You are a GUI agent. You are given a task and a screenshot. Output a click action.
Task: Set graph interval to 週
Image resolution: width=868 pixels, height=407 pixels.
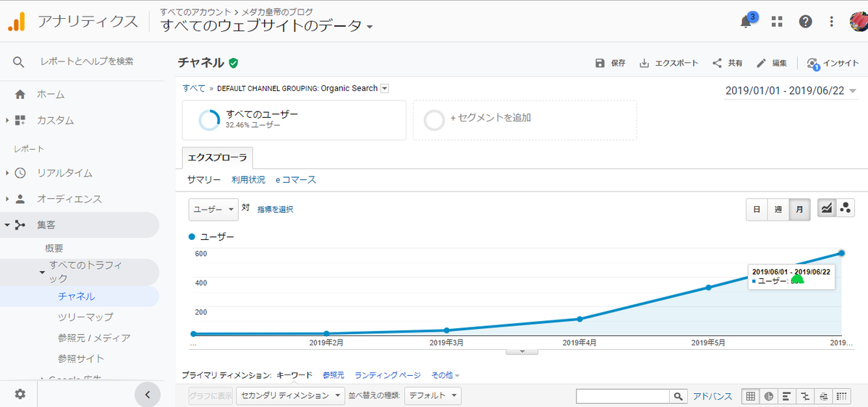778,209
